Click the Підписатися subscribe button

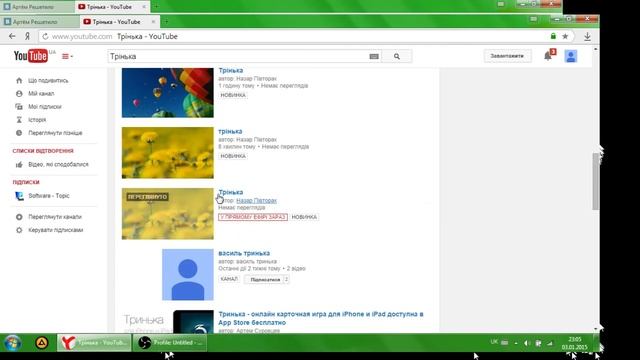click(265, 280)
